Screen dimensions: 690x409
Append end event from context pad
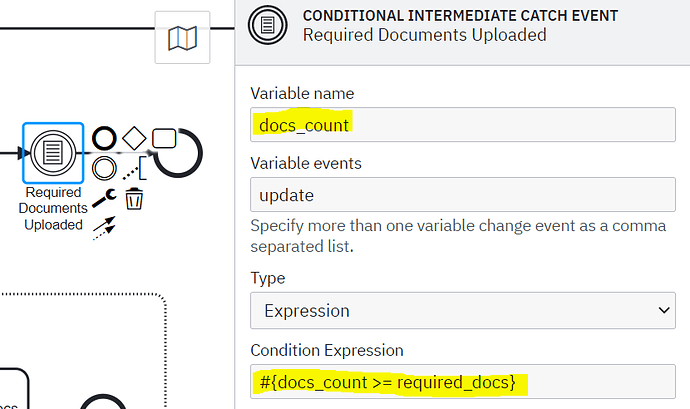coord(104,138)
